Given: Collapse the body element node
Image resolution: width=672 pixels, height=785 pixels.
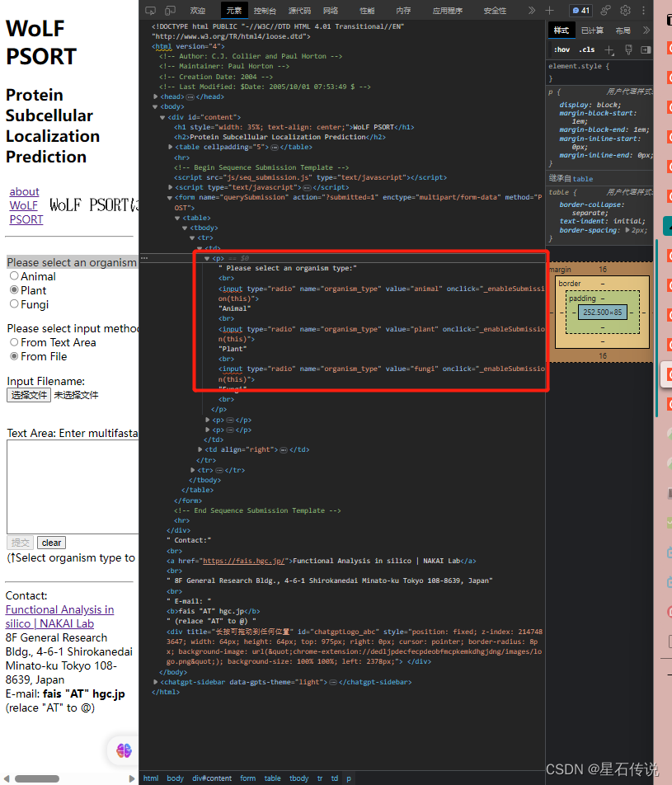Looking at the screenshot, I should [155, 106].
